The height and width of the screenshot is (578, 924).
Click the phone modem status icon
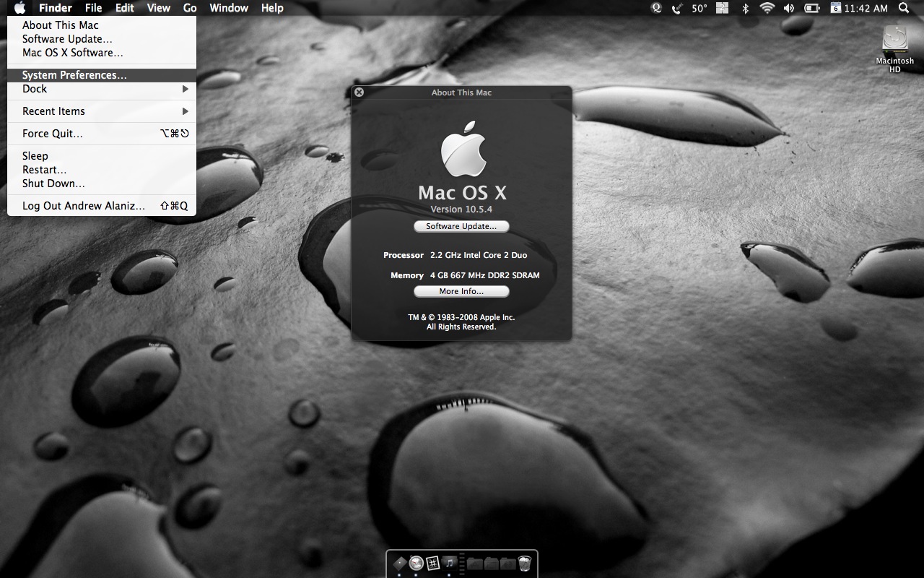(x=676, y=8)
